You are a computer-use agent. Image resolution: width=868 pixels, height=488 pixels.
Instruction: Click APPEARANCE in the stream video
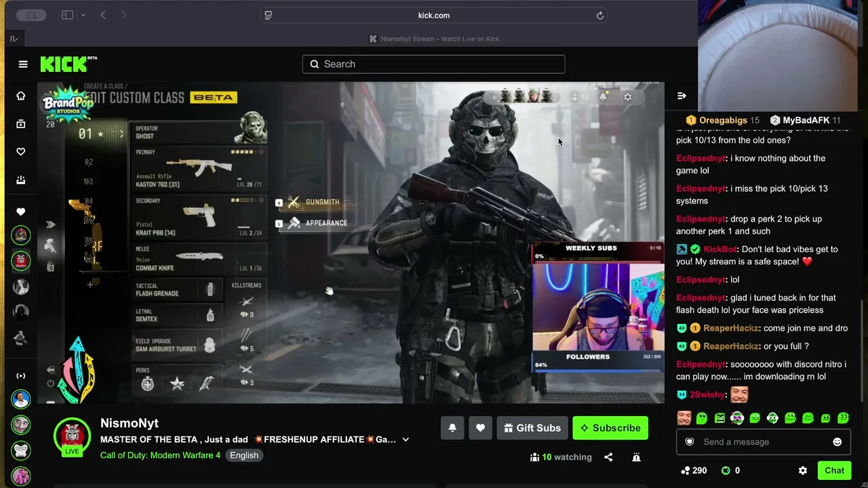tap(326, 223)
